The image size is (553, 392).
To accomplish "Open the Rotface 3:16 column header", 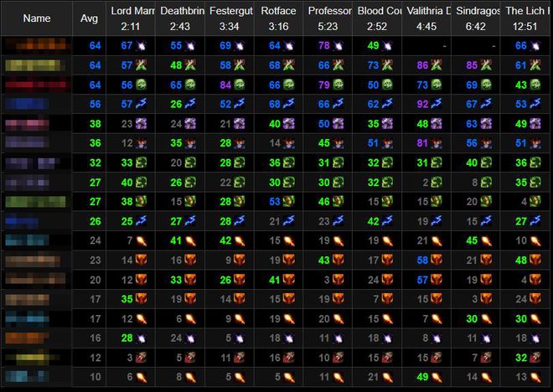I will pos(278,18).
